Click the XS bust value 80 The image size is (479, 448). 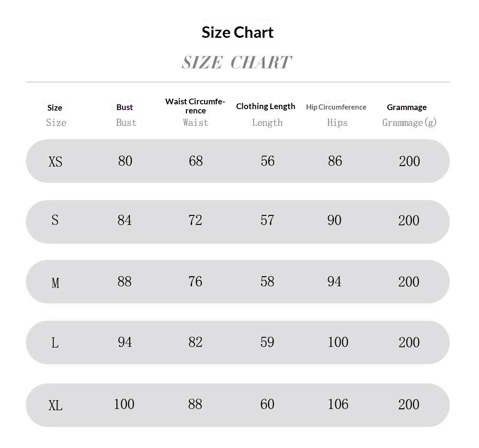click(125, 161)
